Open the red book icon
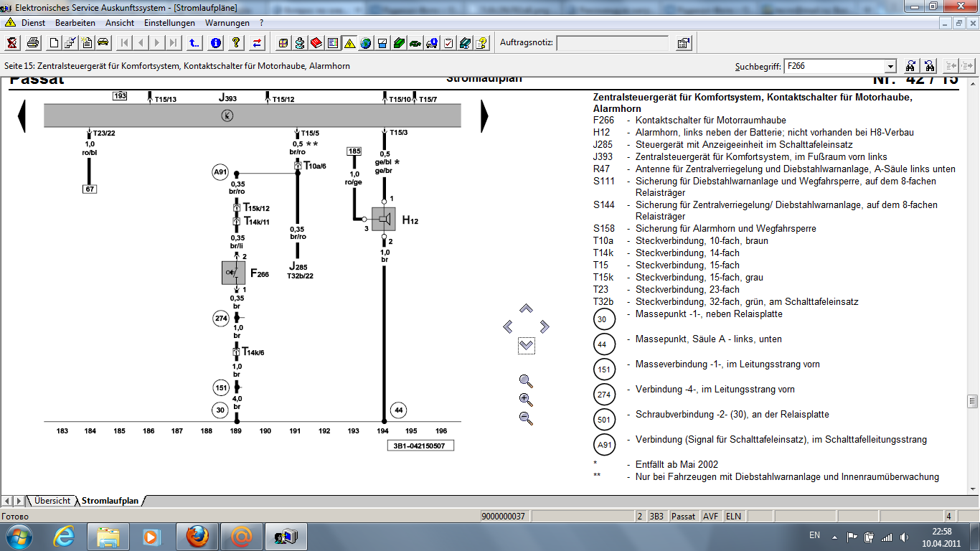The image size is (980, 551). pos(316,43)
